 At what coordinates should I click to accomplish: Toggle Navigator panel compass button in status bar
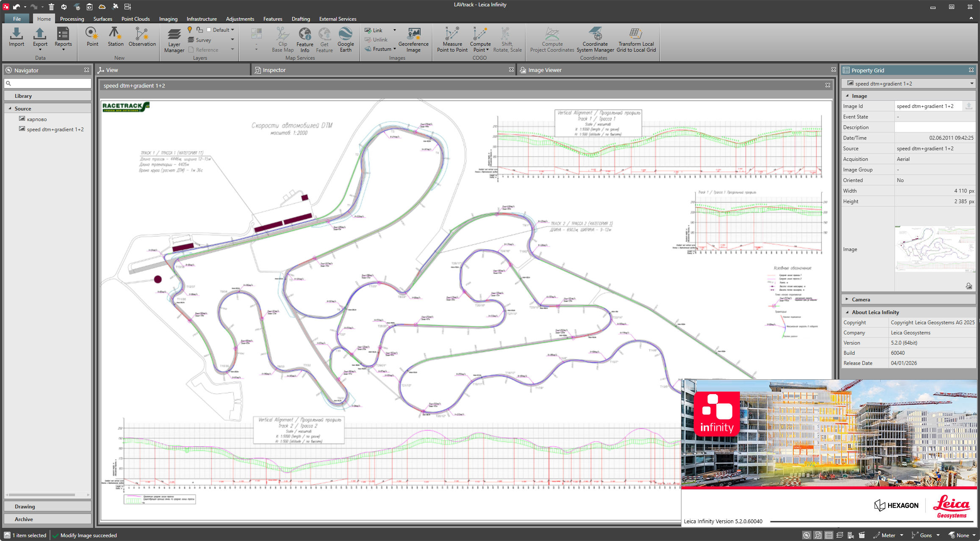806,535
